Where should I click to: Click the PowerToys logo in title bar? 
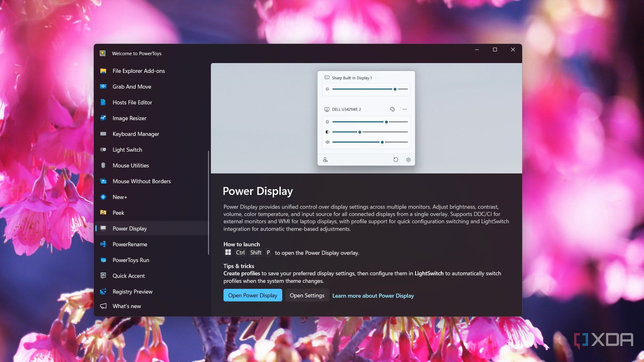[103, 53]
